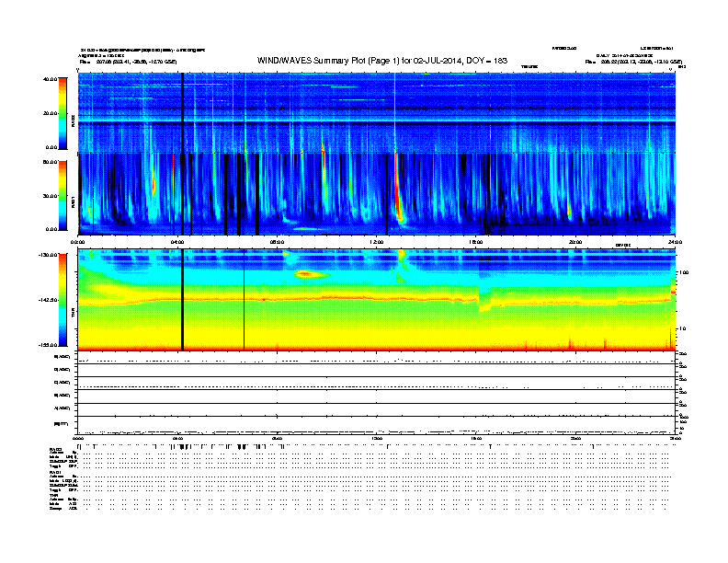Click the RAD2 spectrogram panel

377,112
